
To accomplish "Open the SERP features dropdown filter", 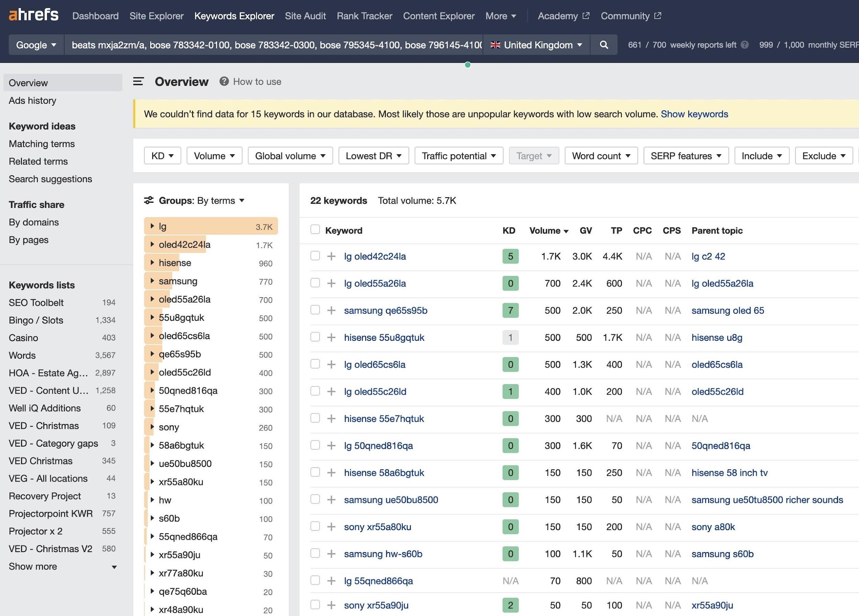I will pos(686,155).
